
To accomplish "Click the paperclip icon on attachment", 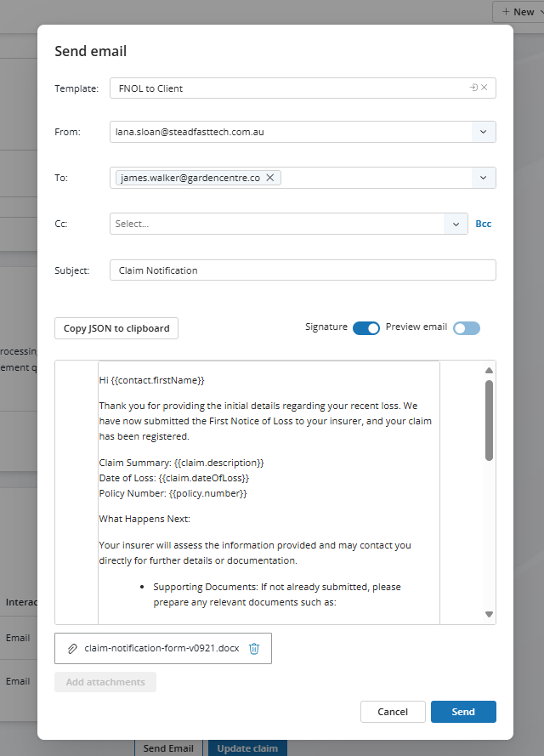I will point(73,648).
